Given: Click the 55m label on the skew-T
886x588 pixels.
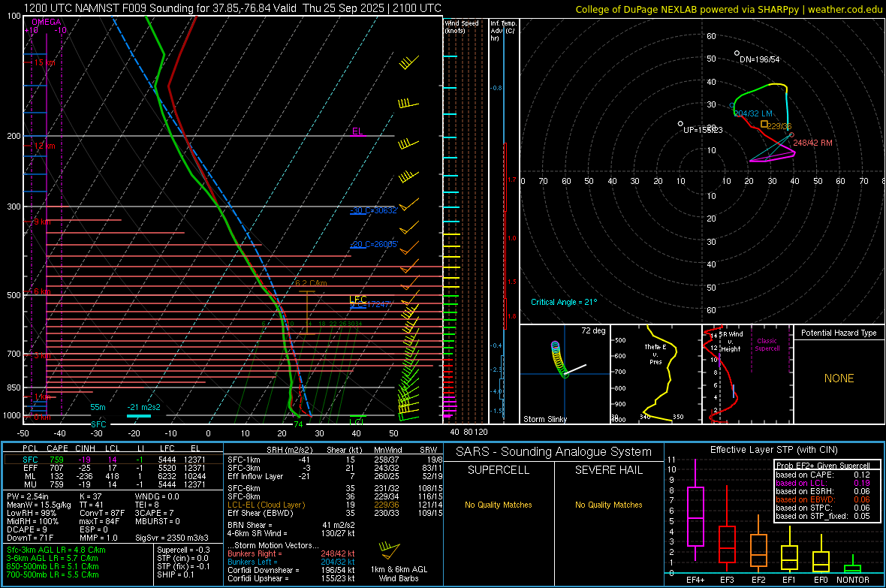Looking at the screenshot, I should [98, 407].
